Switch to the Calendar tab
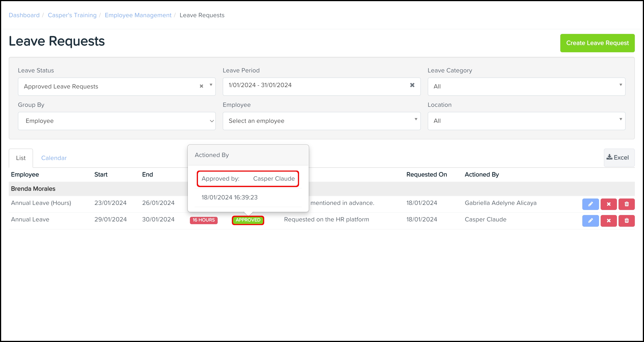The height and width of the screenshot is (342, 644). (54, 158)
